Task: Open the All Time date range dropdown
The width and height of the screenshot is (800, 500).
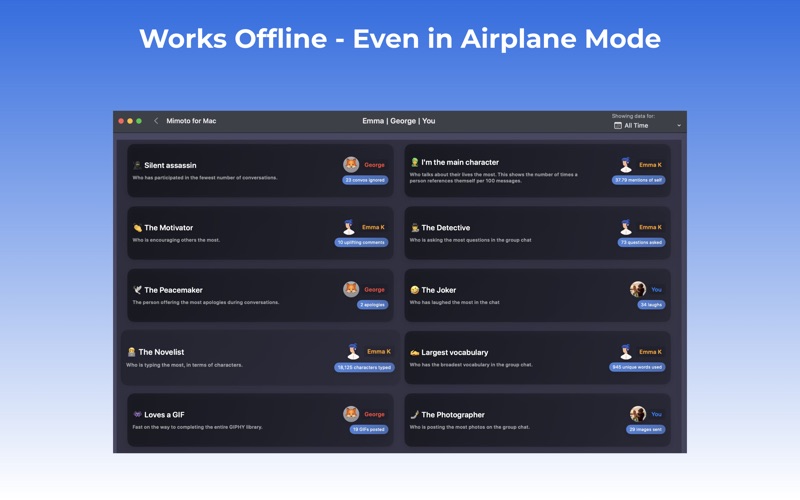Action: (647, 126)
